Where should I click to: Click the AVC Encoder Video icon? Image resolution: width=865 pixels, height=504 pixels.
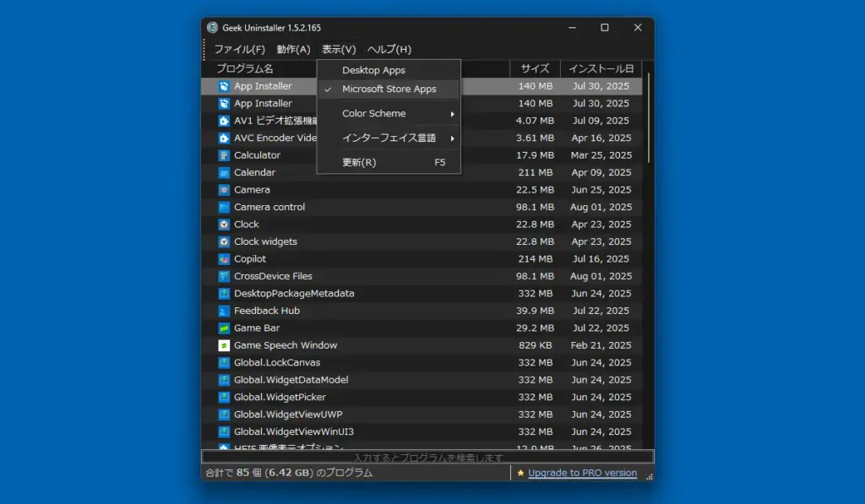pyautogui.click(x=224, y=138)
